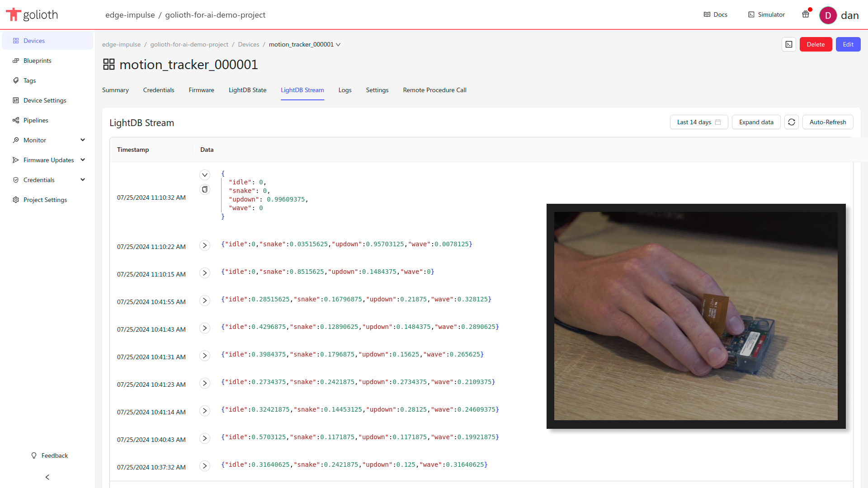Copy the 11:10:32 AM JSON data

(205, 189)
